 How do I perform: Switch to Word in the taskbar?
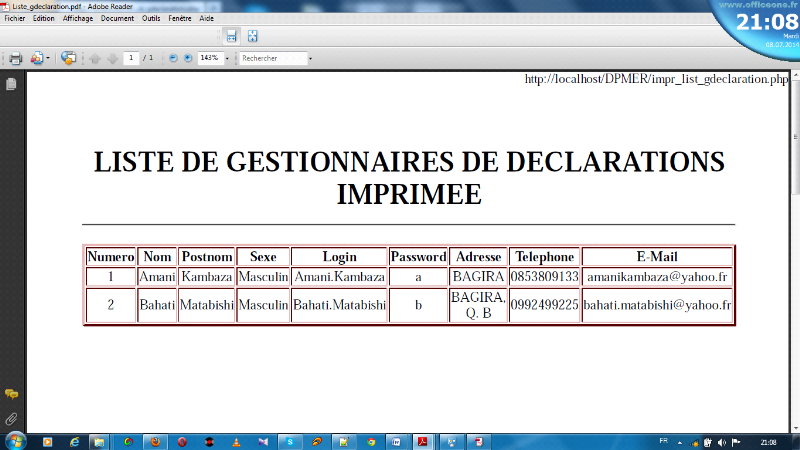396,442
